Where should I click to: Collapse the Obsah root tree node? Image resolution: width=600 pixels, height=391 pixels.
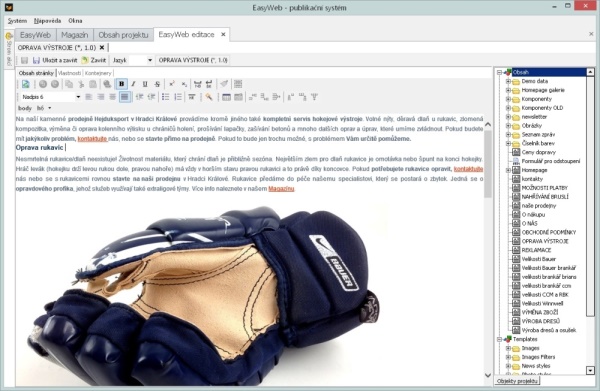pos(499,72)
